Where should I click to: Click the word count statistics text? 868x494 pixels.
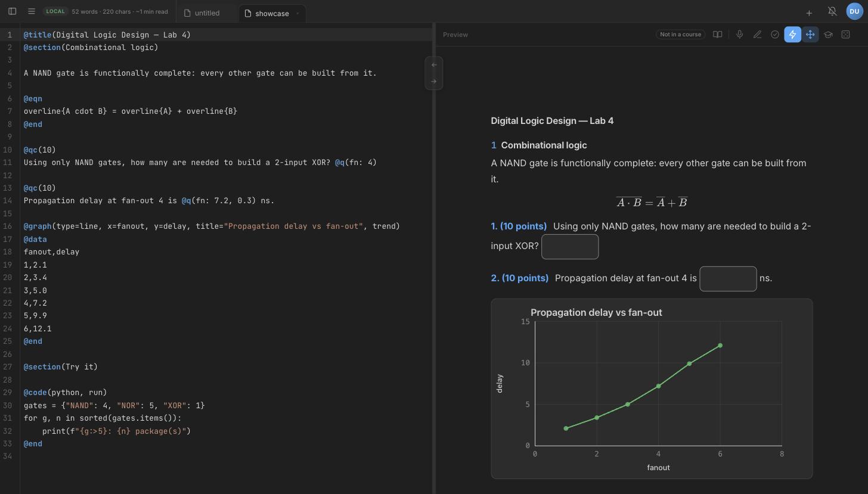[120, 11]
